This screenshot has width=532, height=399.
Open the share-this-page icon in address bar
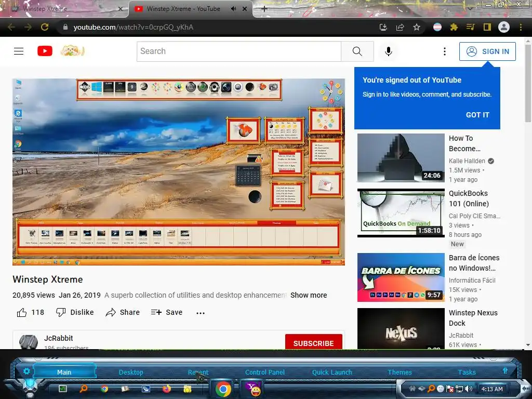[400, 27]
